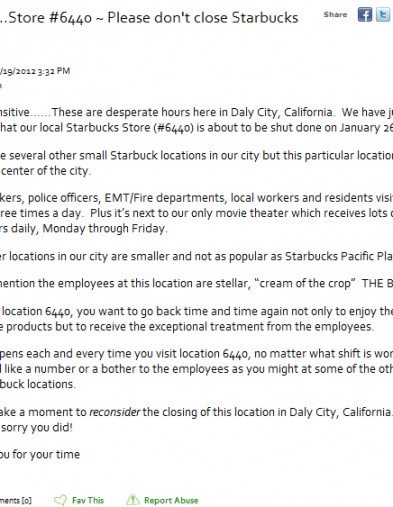Click the italic word reconsider
The image size is (393, 507).
point(115,412)
